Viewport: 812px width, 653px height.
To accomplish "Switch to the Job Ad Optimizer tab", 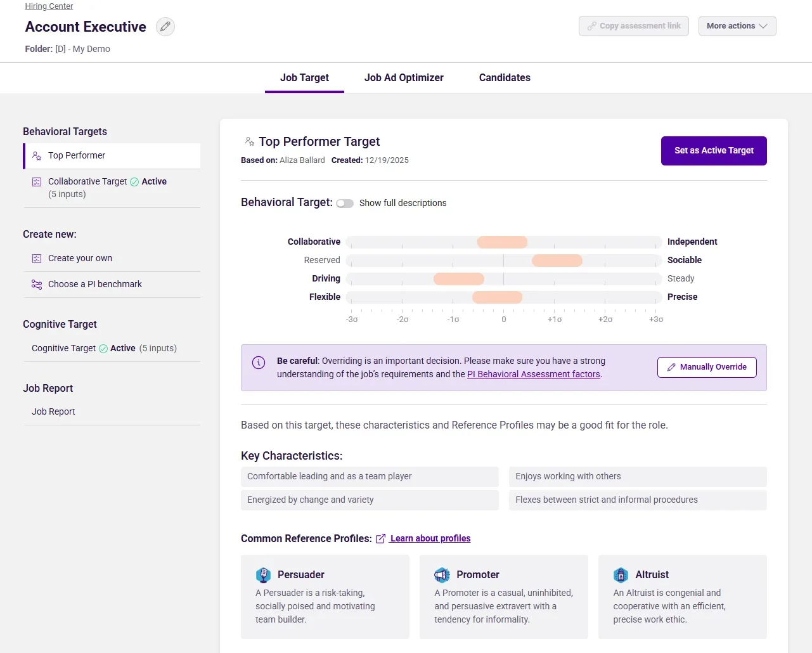I will (404, 77).
